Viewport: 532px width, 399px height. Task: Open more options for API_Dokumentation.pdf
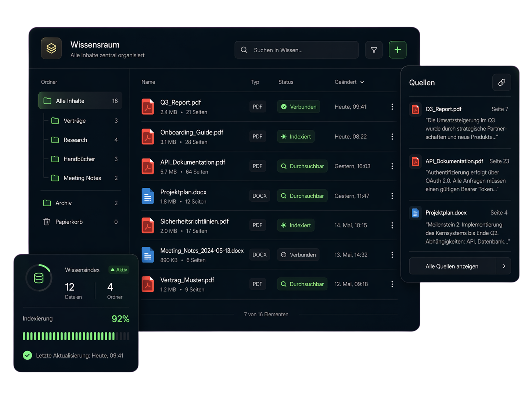click(x=392, y=166)
